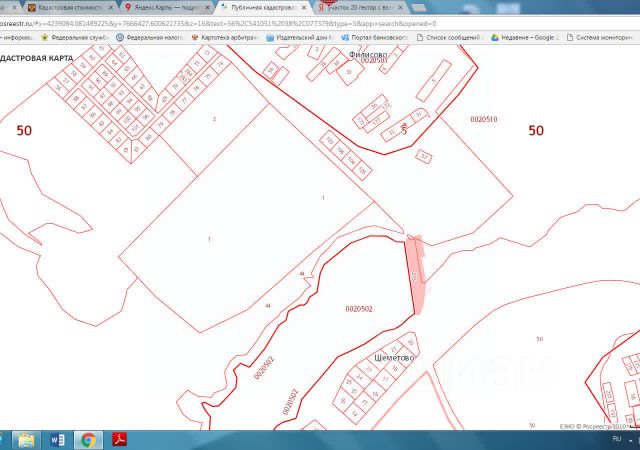
Task: Click the highlighted pink land parcel
Action: (416, 274)
